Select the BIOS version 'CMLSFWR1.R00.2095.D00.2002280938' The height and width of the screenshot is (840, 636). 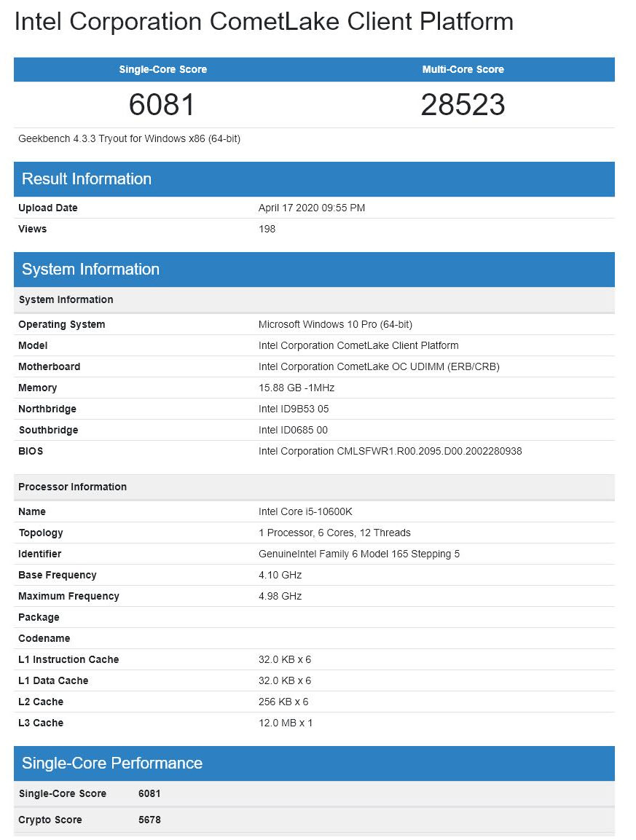click(x=429, y=451)
